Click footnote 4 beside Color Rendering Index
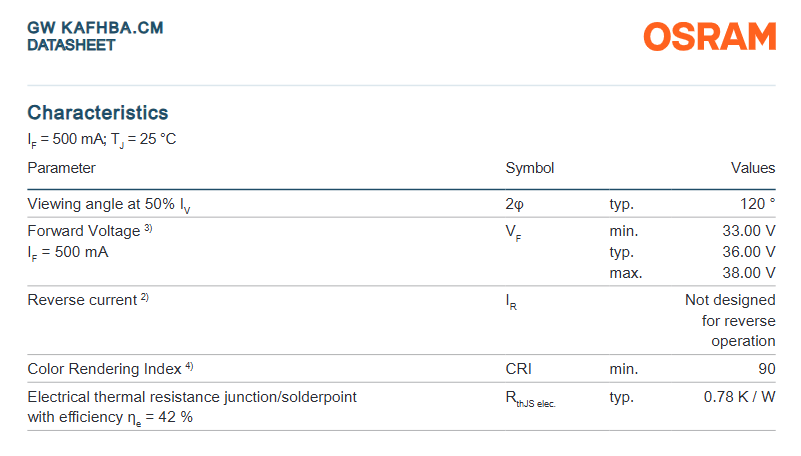The height and width of the screenshot is (456, 801). coord(189,366)
